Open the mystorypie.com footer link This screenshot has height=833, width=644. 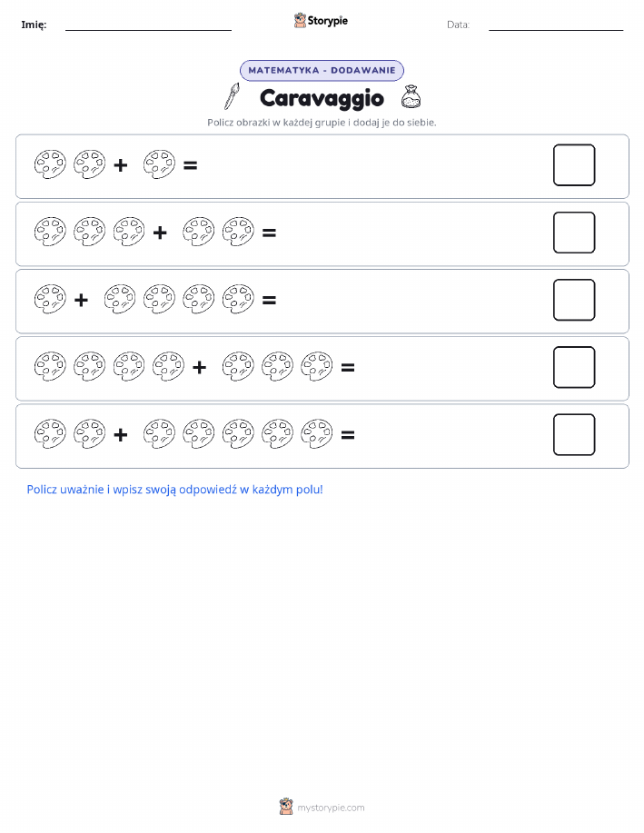tap(331, 808)
